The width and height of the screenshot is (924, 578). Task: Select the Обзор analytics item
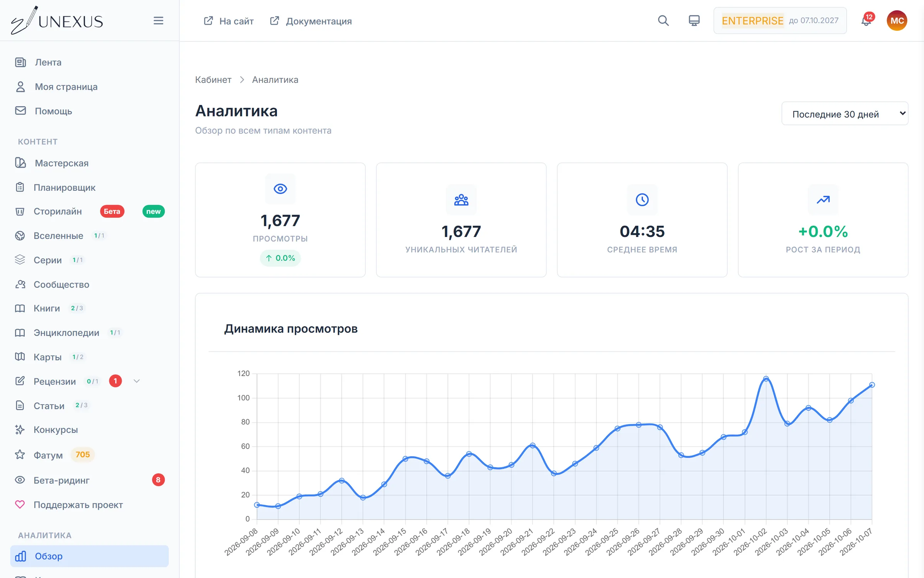click(x=89, y=556)
